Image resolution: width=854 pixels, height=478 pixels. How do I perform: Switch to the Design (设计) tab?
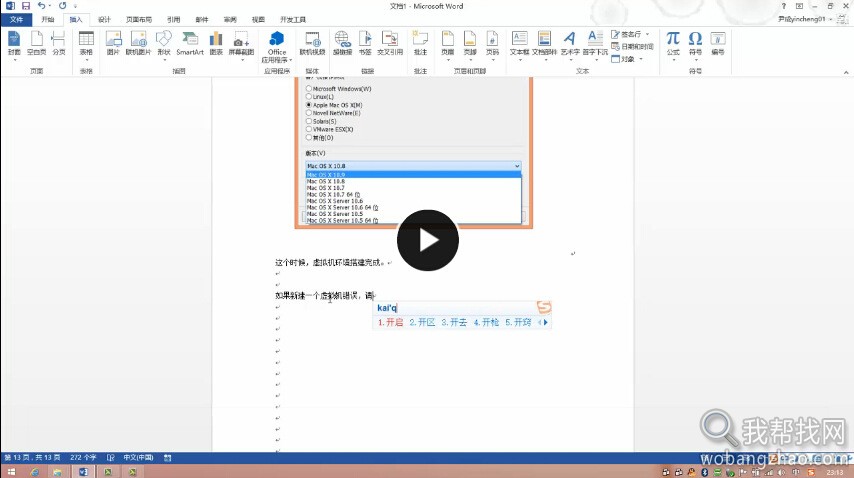click(x=104, y=20)
